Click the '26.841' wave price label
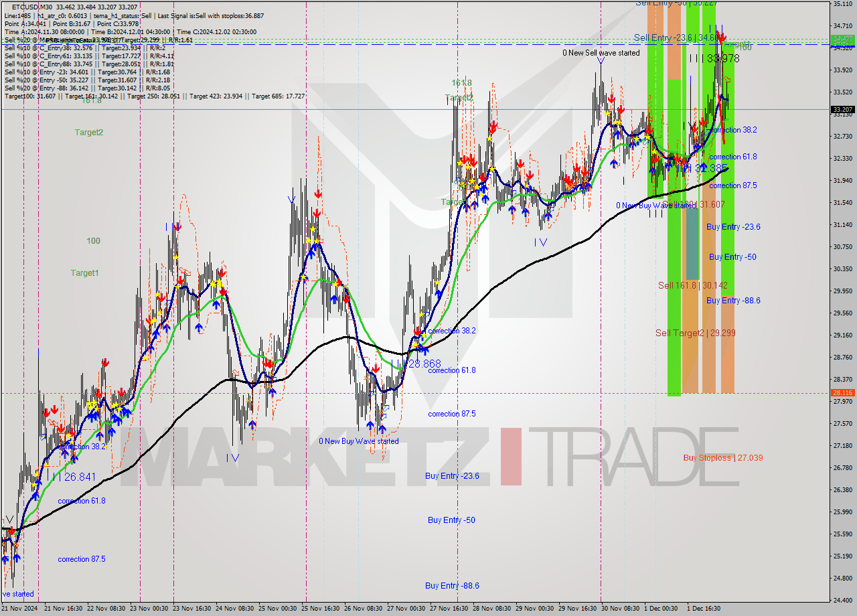 point(80,477)
